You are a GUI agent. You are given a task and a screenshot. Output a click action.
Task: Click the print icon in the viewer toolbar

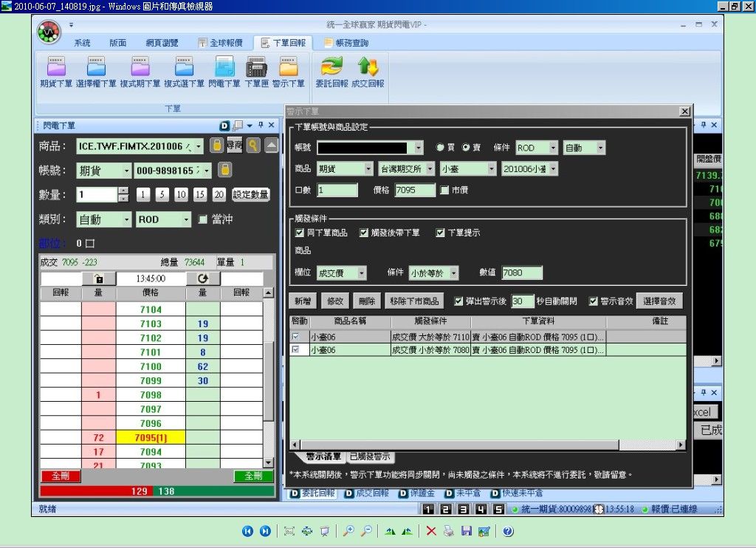448,531
